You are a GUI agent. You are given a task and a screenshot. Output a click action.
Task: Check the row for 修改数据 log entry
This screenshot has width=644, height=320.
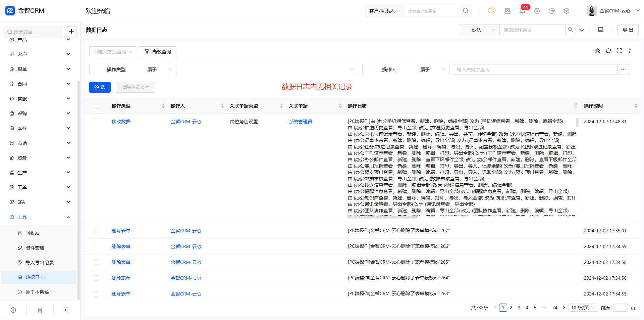[97, 122]
